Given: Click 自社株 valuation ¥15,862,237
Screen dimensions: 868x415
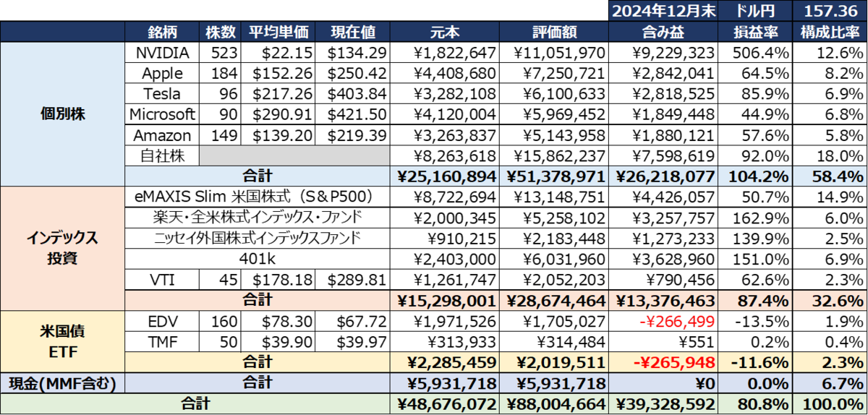Looking at the screenshot, I should click(x=553, y=155).
